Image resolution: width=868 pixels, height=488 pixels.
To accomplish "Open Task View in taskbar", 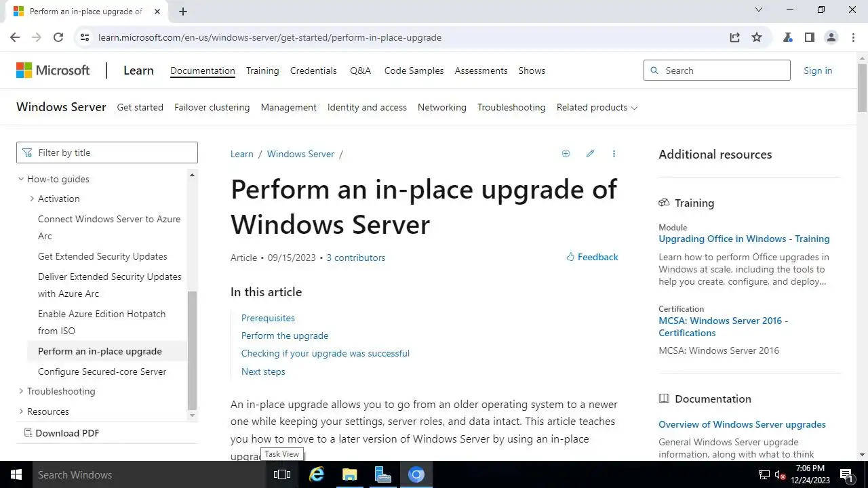I will point(282,474).
